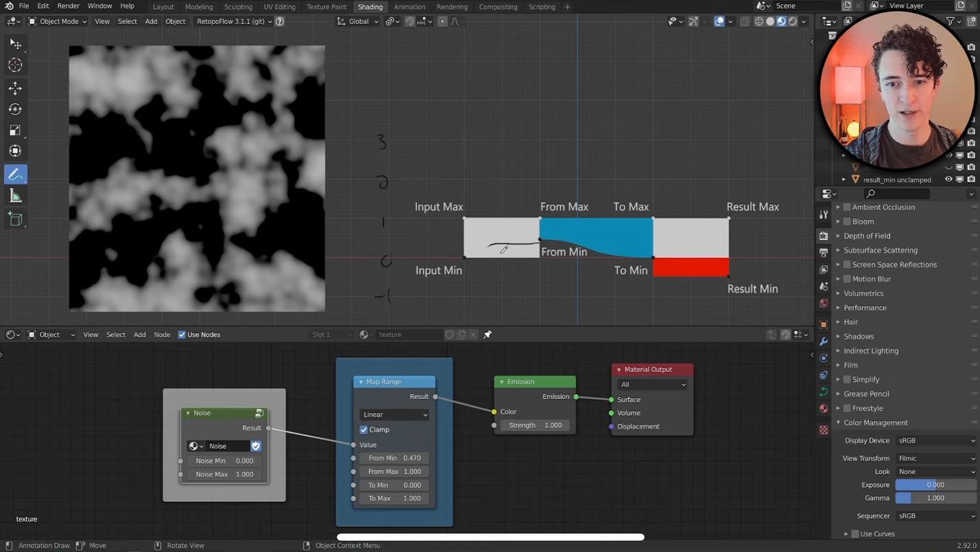Enable the Motion Blur checkbox
Image resolution: width=980 pixels, height=552 pixels.
click(x=847, y=279)
